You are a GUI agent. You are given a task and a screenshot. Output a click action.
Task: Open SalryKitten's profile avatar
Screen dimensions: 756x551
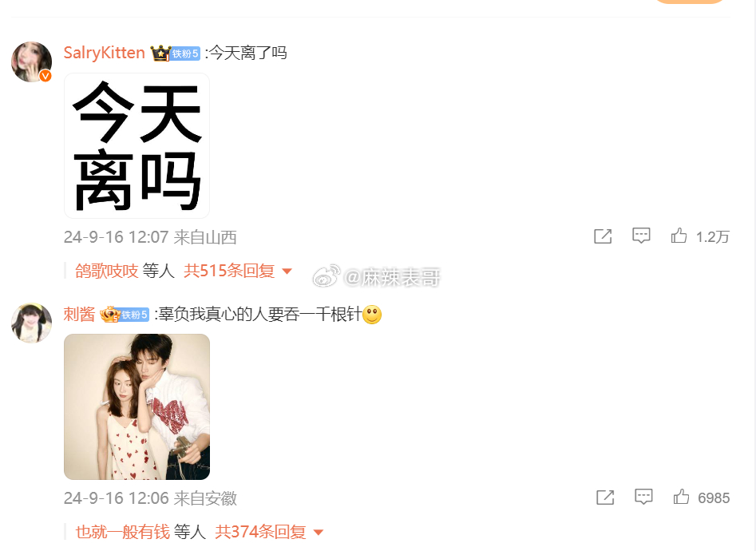pyautogui.click(x=32, y=61)
